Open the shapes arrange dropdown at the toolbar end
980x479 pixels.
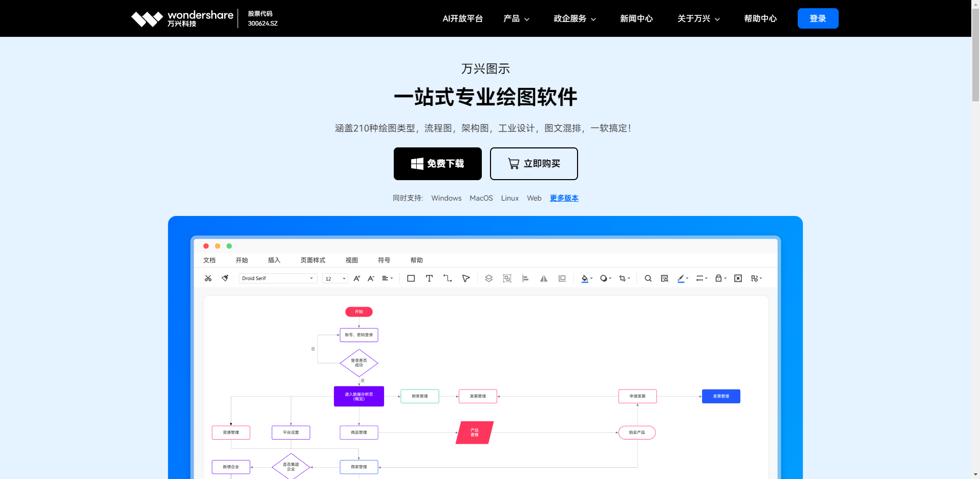pyautogui.click(x=757, y=278)
